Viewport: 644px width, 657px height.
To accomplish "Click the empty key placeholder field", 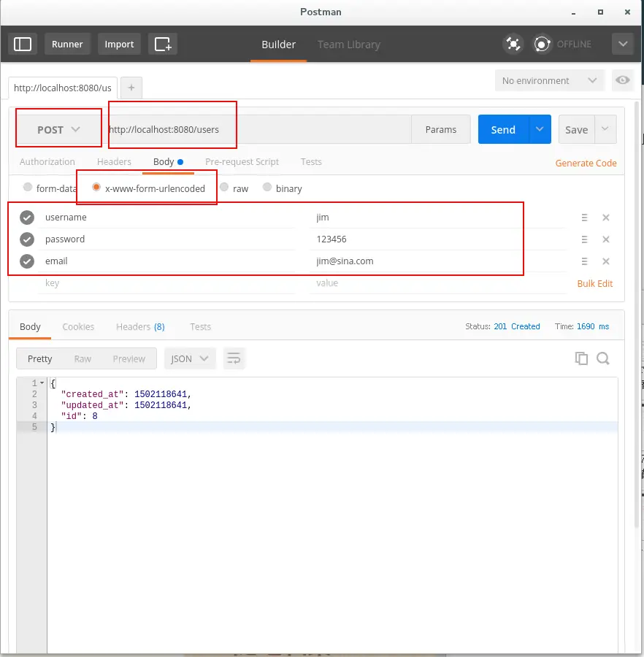I will pos(166,283).
